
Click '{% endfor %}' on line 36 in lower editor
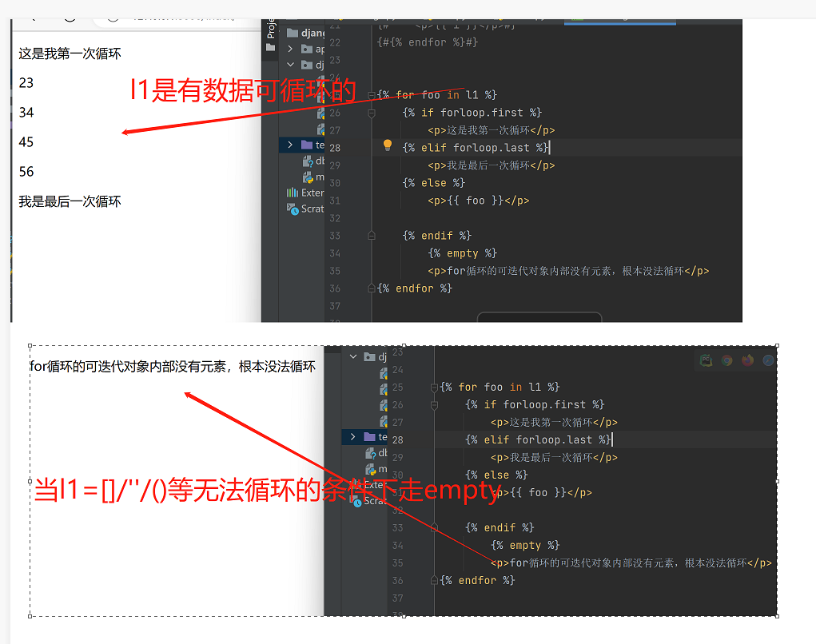pyautogui.click(x=477, y=580)
